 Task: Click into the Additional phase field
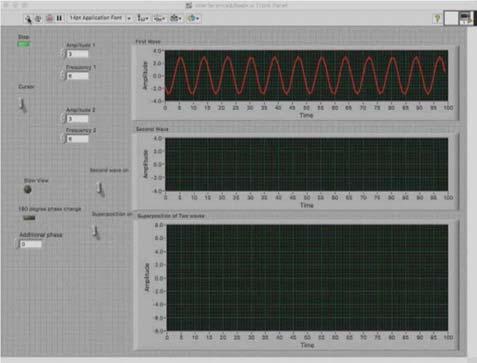tap(31, 244)
